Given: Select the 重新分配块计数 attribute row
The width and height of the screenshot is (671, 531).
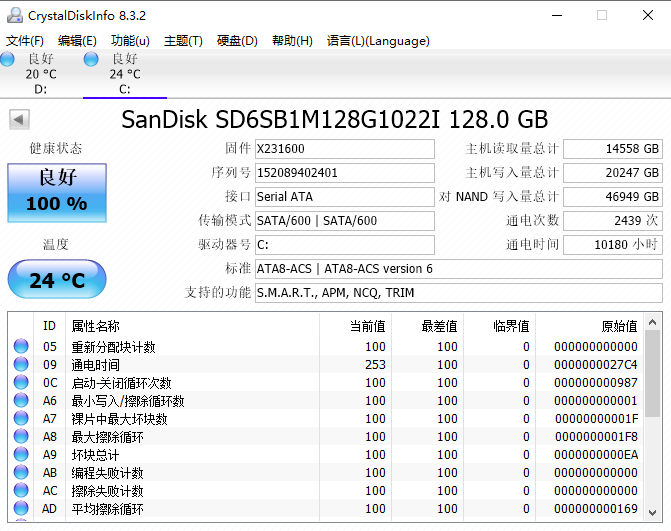Looking at the screenshot, I should pos(326,346).
